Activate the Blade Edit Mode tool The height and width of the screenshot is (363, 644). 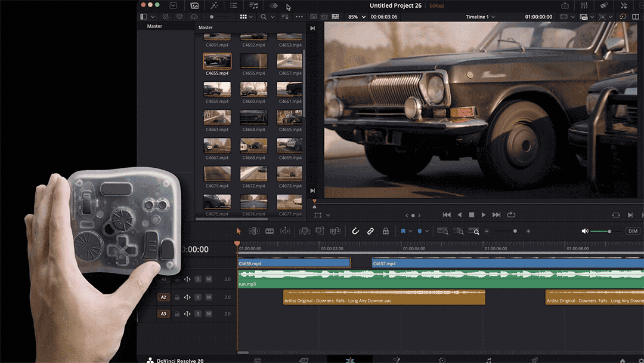click(270, 231)
